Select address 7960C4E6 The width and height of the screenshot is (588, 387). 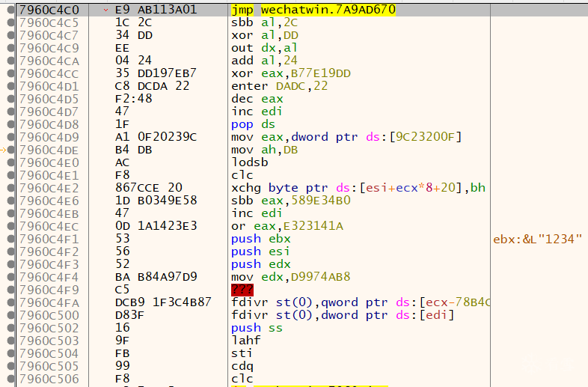pyautogui.click(x=49, y=201)
